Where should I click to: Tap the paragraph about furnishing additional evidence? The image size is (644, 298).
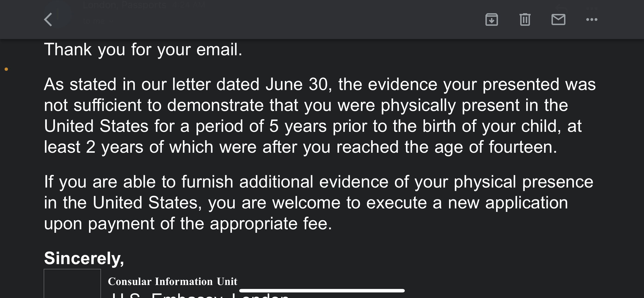(319, 202)
